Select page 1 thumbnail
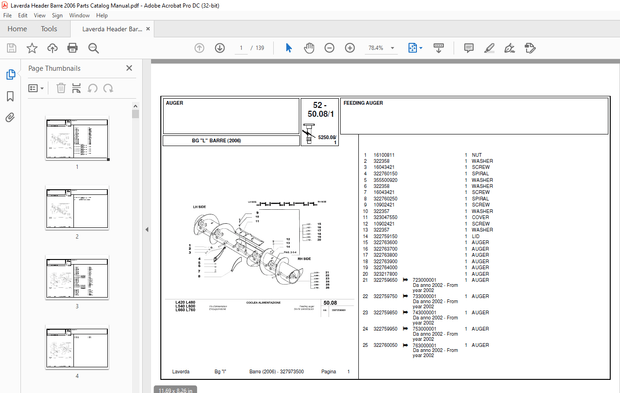Viewport: 620px width, 393px height. click(77, 139)
